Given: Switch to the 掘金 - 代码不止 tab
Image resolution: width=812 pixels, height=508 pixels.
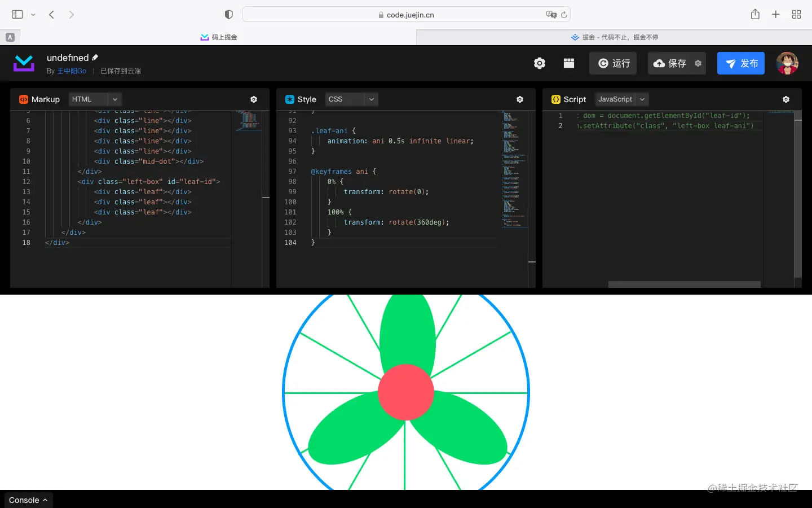Looking at the screenshot, I should [614, 37].
